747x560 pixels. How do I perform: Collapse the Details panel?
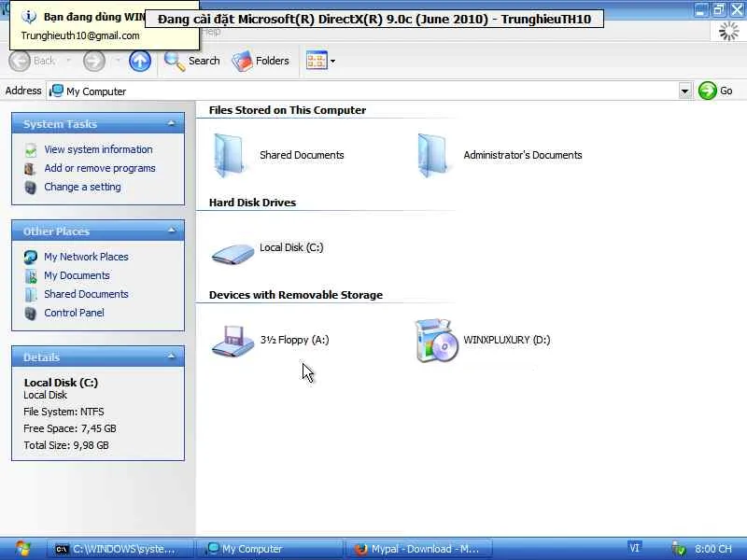click(172, 357)
